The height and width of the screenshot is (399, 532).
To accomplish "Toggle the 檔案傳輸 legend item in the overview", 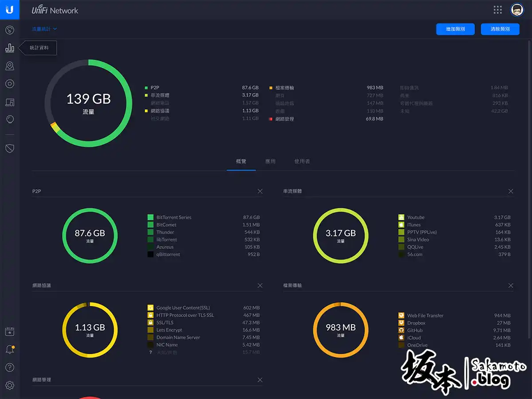I will point(284,88).
